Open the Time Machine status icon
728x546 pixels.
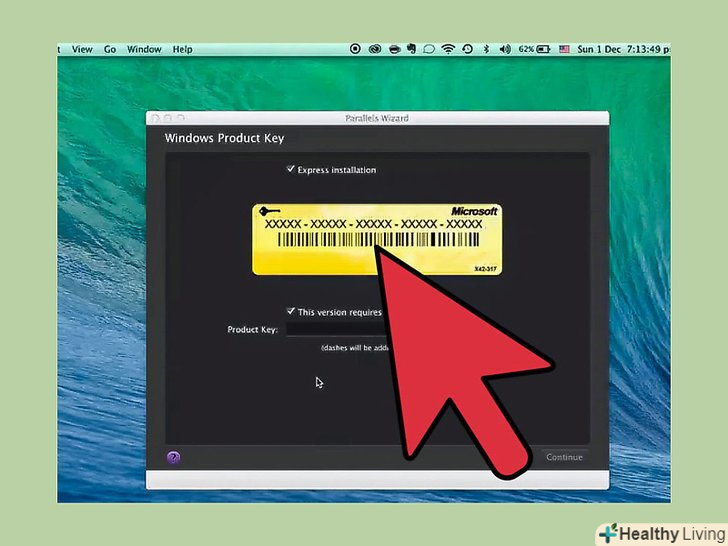[468, 49]
